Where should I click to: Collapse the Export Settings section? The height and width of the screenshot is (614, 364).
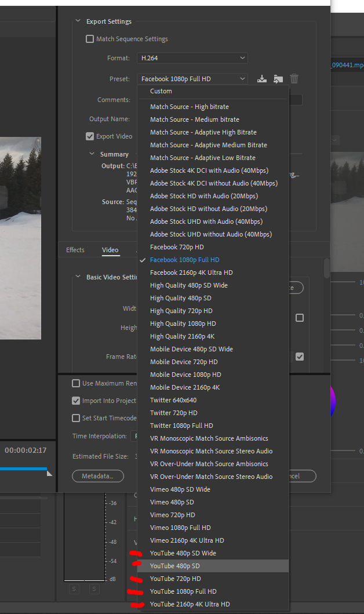tap(78, 20)
